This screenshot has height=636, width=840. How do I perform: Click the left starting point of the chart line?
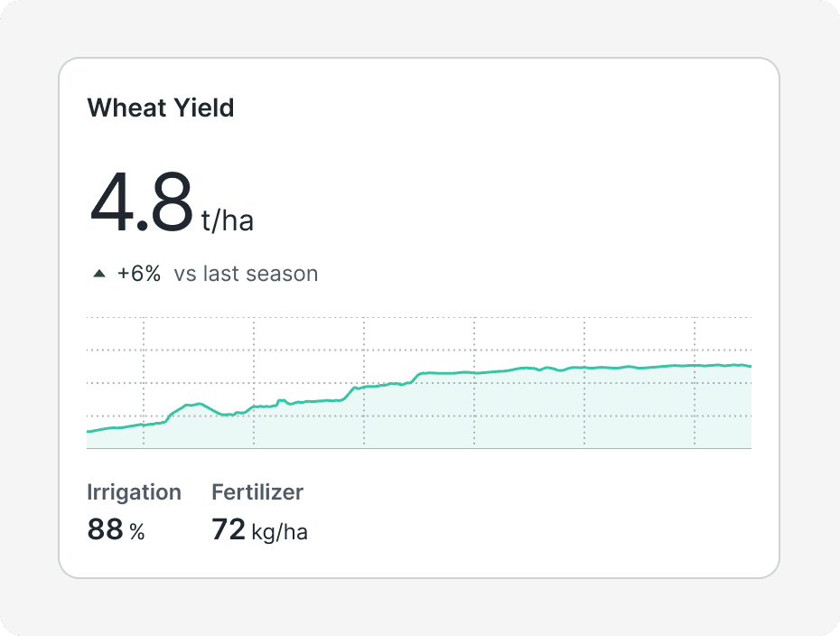click(88, 432)
